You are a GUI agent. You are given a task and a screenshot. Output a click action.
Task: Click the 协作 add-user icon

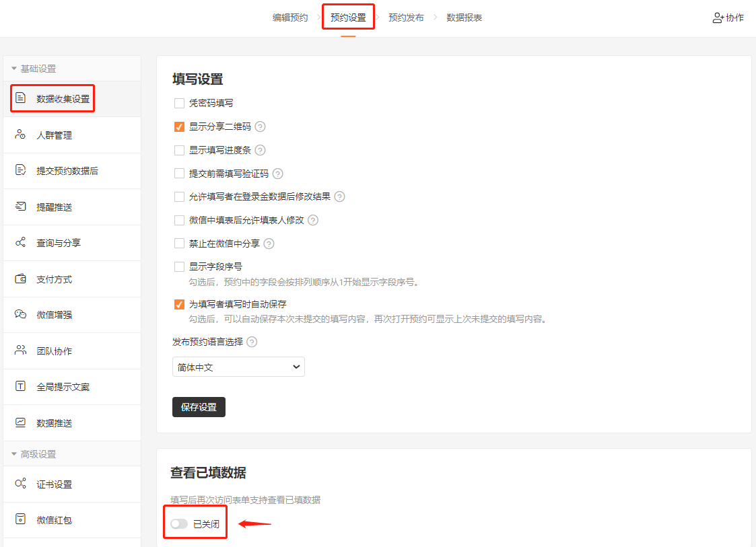pyautogui.click(x=718, y=18)
